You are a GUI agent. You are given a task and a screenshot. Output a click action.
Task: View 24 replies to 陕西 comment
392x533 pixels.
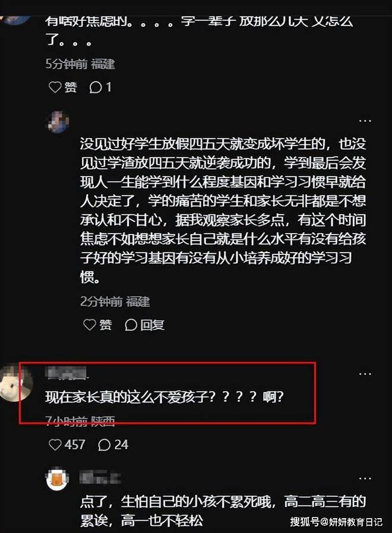pos(113,444)
